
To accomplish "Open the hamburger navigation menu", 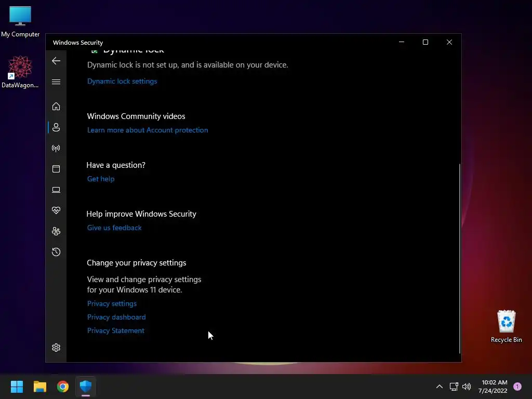I will click(x=56, y=82).
